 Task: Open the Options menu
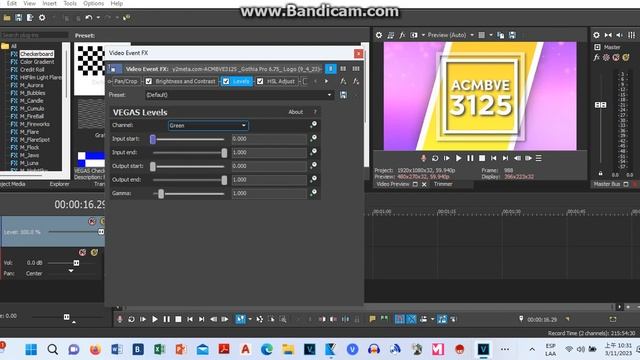coord(93,3)
